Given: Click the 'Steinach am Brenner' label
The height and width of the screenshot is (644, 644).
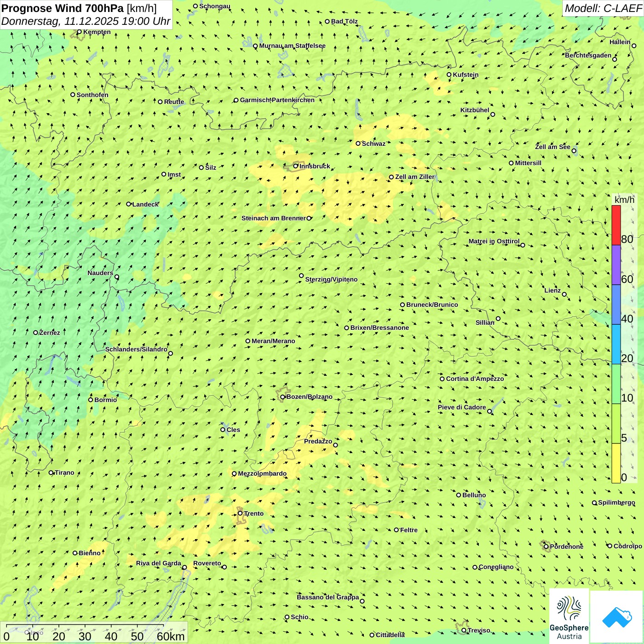Looking at the screenshot, I should 273,218.
